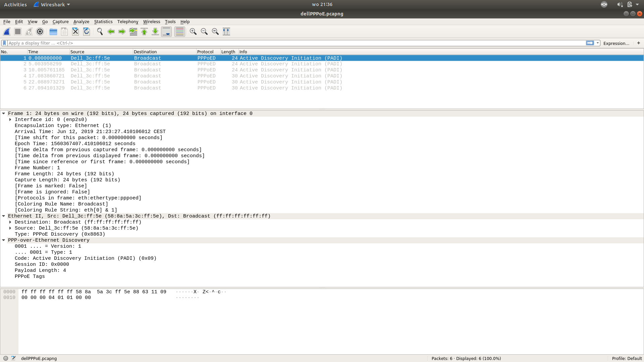Viewport: 644px width, 362px height.
Task: Collapse the Ethernet II section
Action: tap(4, 216)
